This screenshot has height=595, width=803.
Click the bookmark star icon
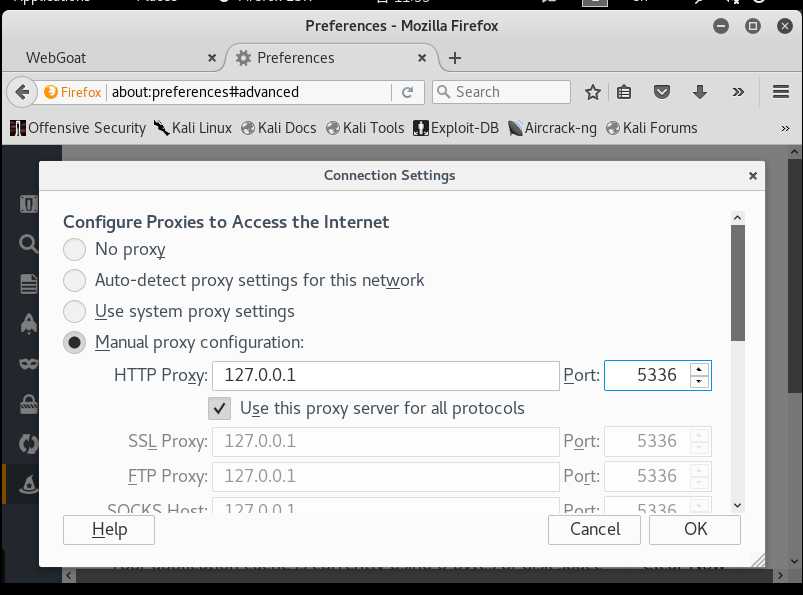tap(593, 92)
